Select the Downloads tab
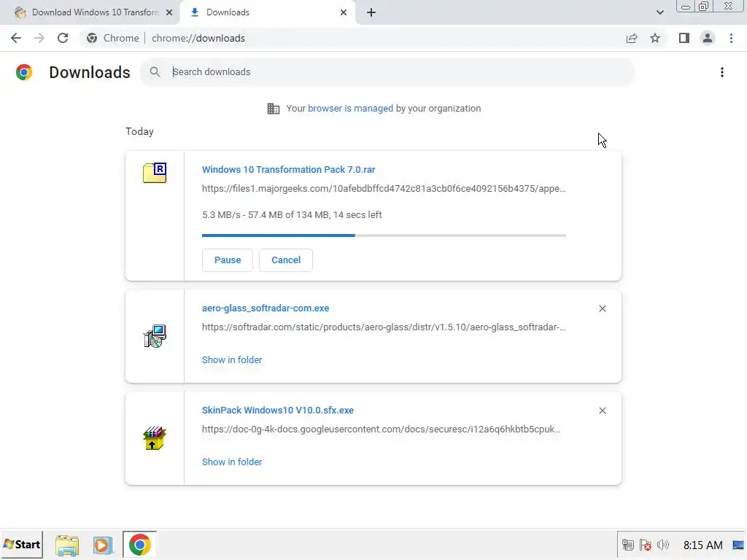Image resolution: width=747 pixels, height=560 pixels. click(268, 12)
